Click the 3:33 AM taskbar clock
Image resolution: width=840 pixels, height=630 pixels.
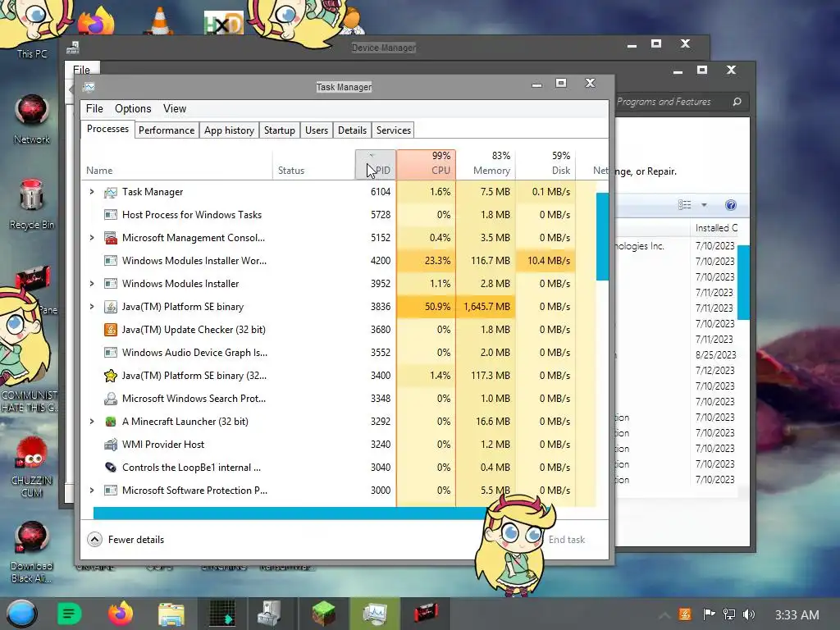(797, 615)
